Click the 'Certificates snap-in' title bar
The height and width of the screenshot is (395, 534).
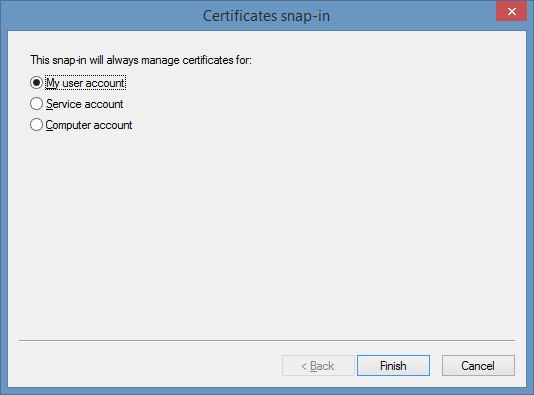pyautogui.click(x=266, y=16)
